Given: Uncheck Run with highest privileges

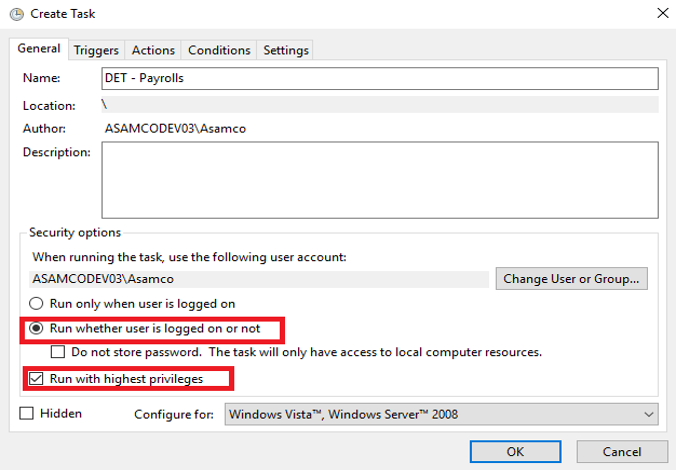Looking at the screenshot, I should pyautogui.click(x=38, y=379).
